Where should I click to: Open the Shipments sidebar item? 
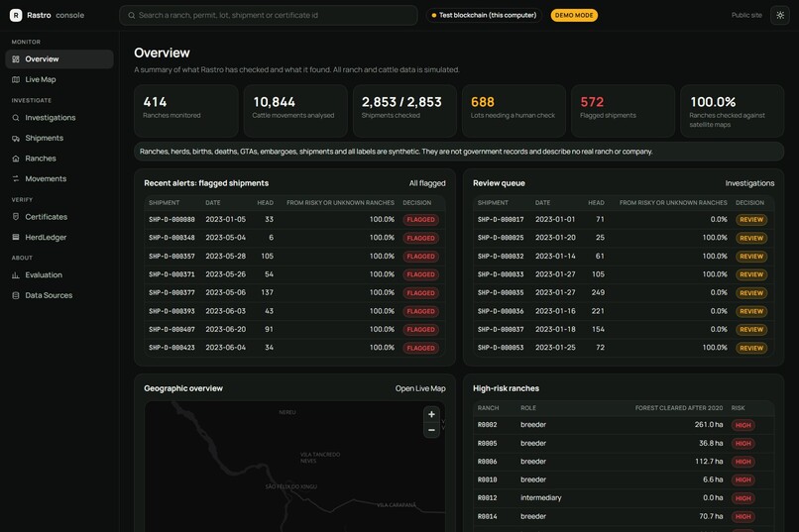(59, 138)
